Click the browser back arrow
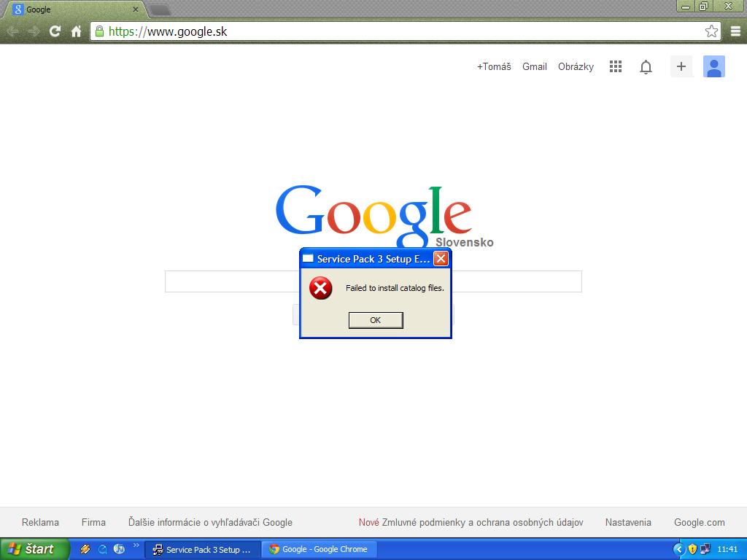This screenshot has width=747, height=560. click(12, 31)
